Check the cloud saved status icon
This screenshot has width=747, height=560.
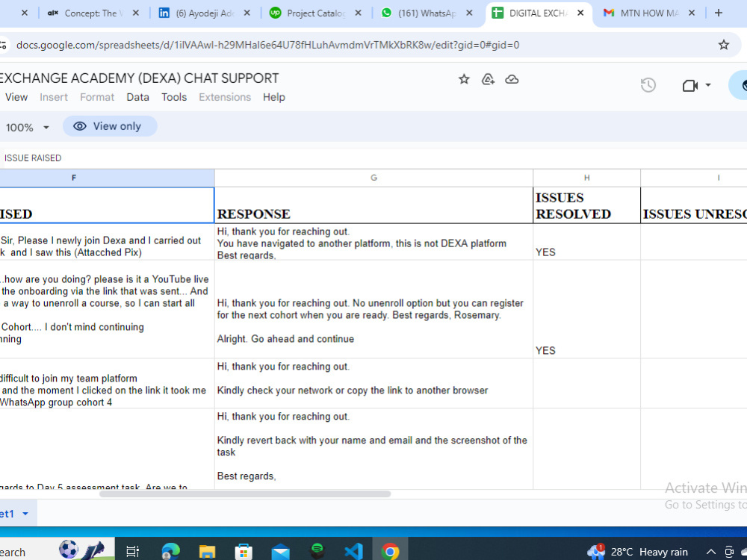tap(512, 79)
